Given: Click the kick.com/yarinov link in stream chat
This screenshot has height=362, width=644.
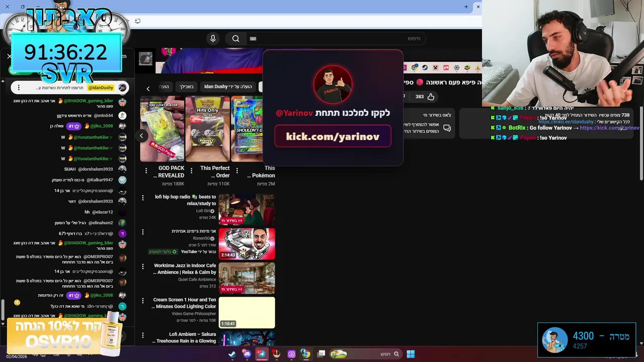Looking at the screenshot, I should pos(609,128).
